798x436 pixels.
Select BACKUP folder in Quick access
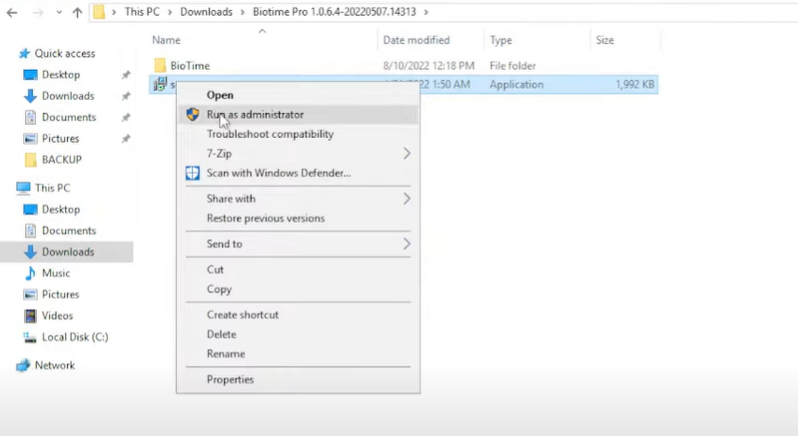point(61,160)
